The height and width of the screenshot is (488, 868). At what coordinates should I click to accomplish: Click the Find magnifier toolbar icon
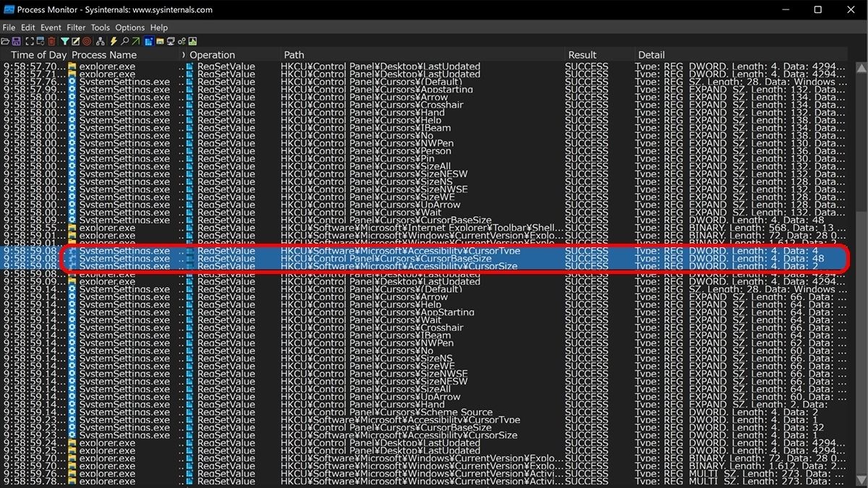click(x=125, y=41)
